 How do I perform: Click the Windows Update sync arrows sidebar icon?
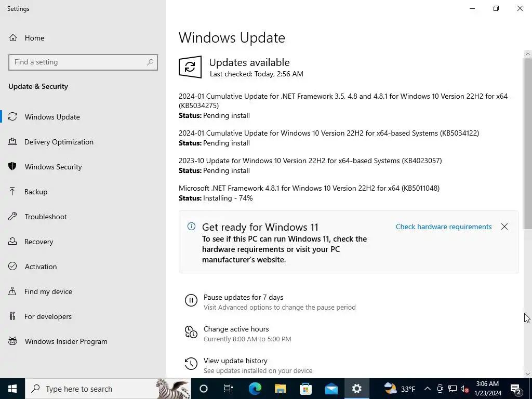pos(12,117)
